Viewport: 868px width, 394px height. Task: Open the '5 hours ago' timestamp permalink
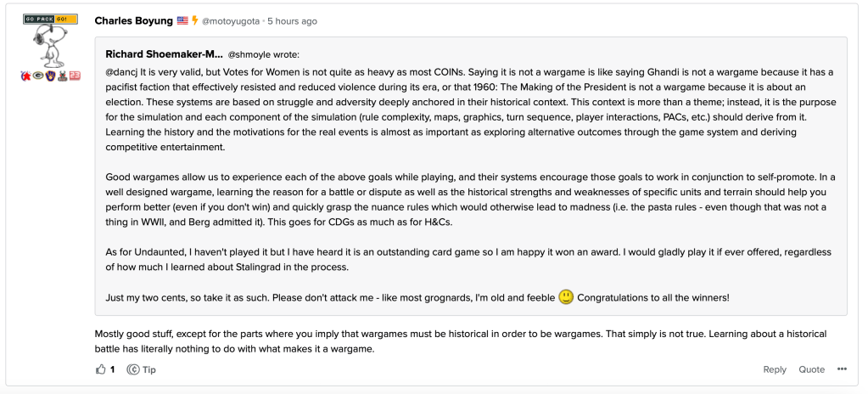[293, 20]
